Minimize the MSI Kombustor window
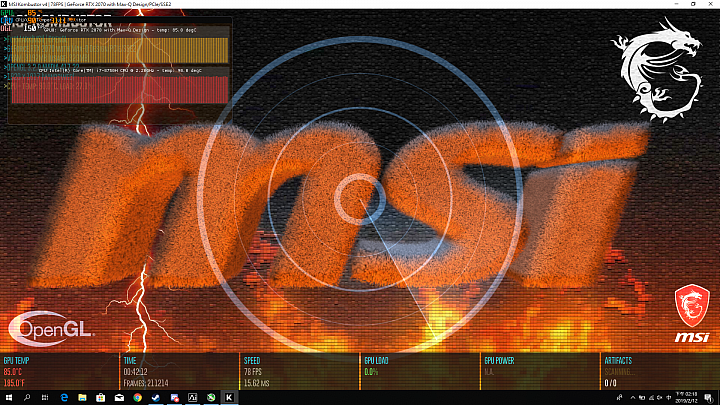 tap(676, 4)
